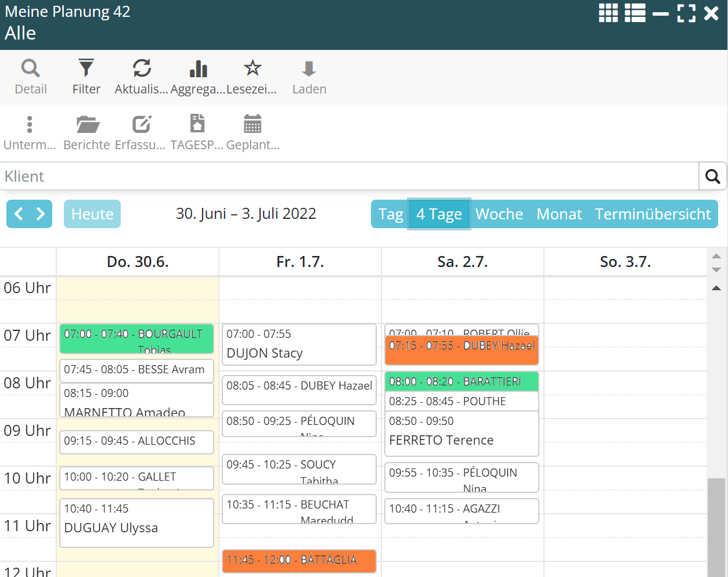Screen dimensions: 728x577
Task: Select the Monat view tab
Action: pyautogui.click(x=558, y=214)
